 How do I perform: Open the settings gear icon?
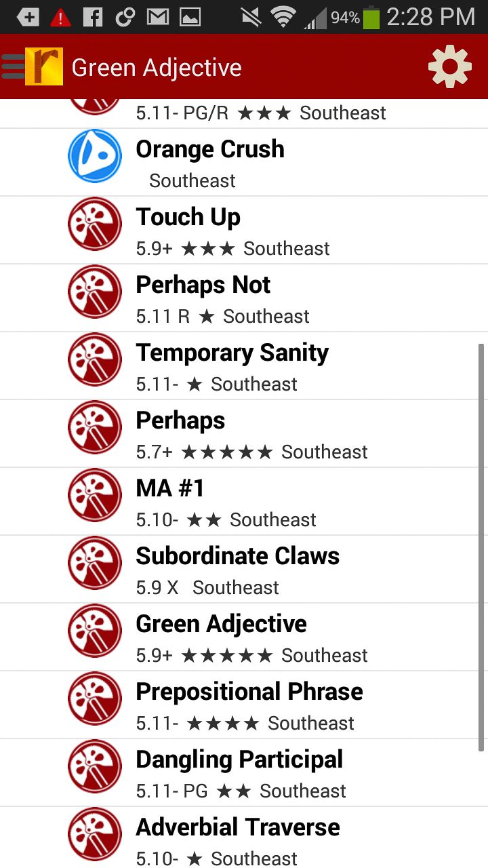[x=449, y=66]
